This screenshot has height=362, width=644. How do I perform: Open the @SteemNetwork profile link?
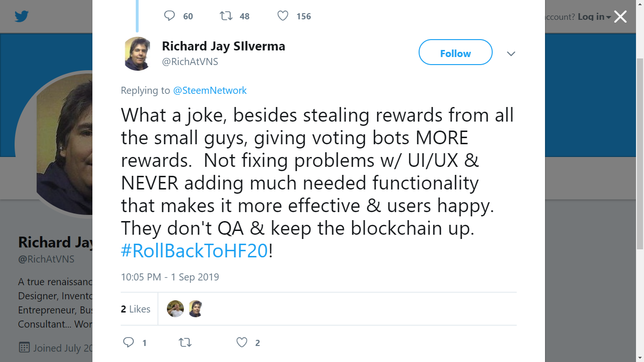point(210,90)
